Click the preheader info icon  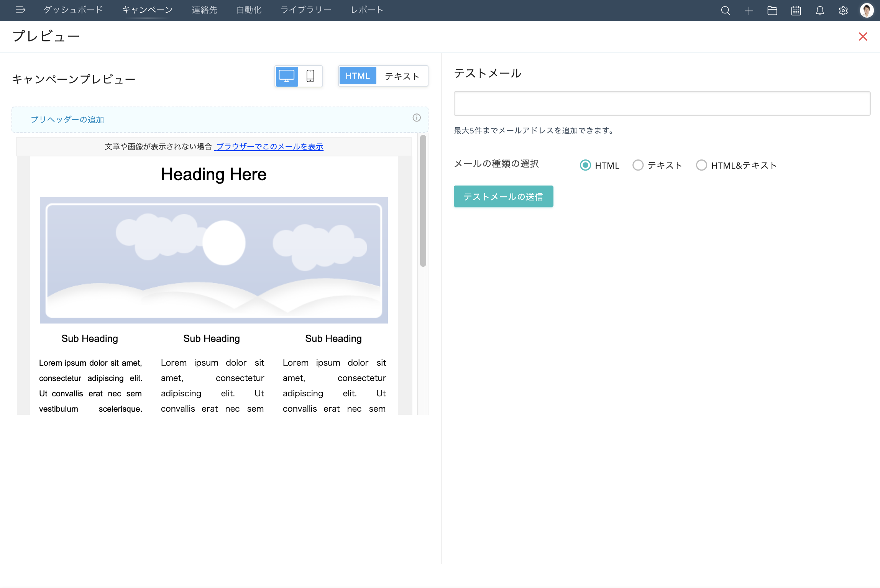tap(416, 118)
